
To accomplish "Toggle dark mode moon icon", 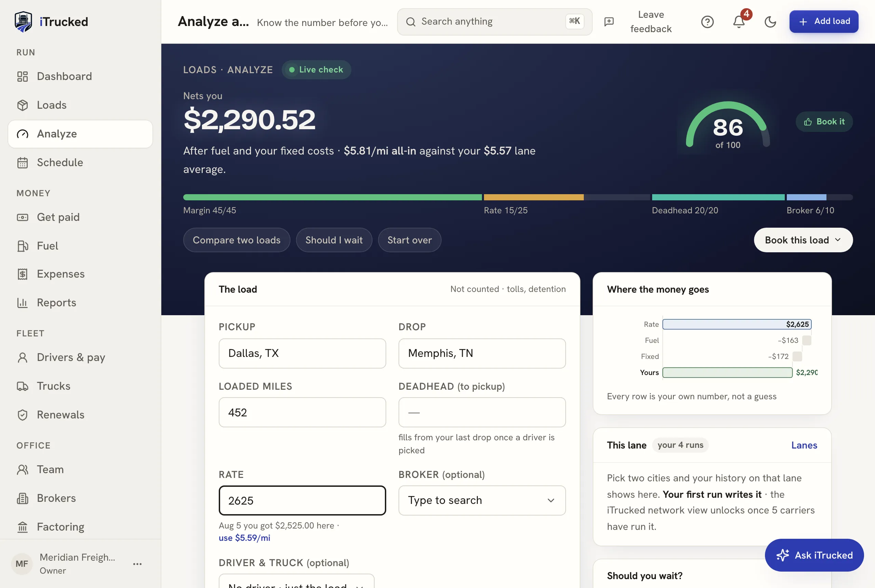I will click(x=770, y=22).
